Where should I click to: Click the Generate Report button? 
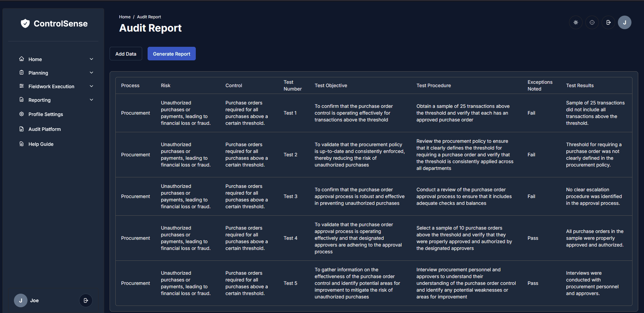pyautogui.click(x=171, y=54)
